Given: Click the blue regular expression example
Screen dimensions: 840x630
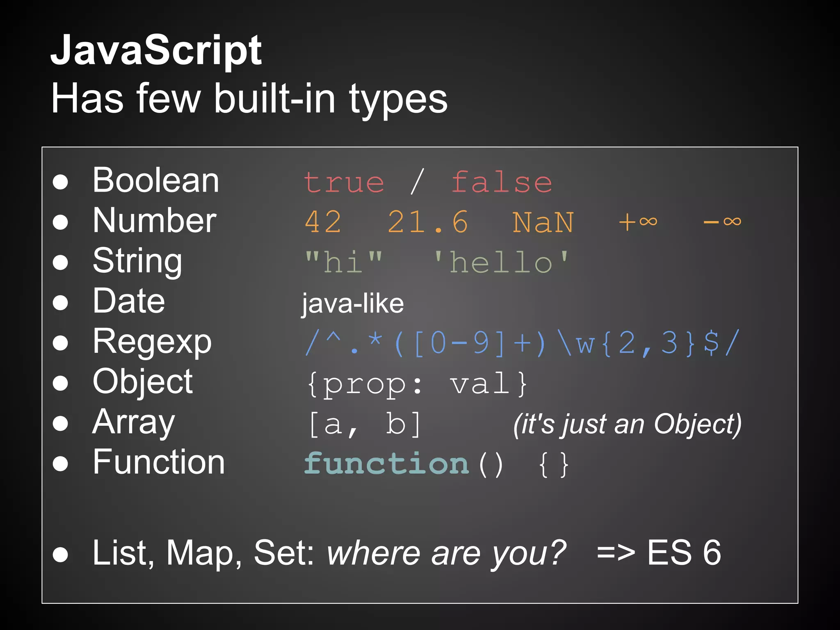Looking at the screenshot, I should click(522, 343).
